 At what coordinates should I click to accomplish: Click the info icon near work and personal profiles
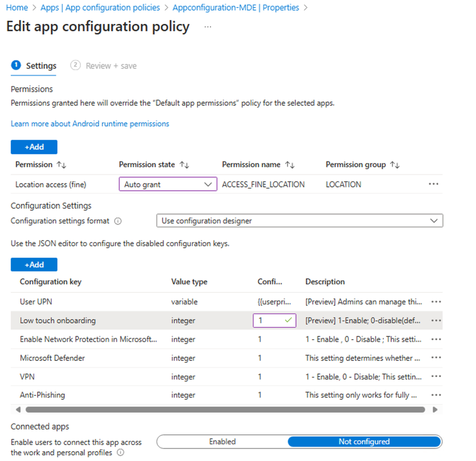(x=120, y=453)
